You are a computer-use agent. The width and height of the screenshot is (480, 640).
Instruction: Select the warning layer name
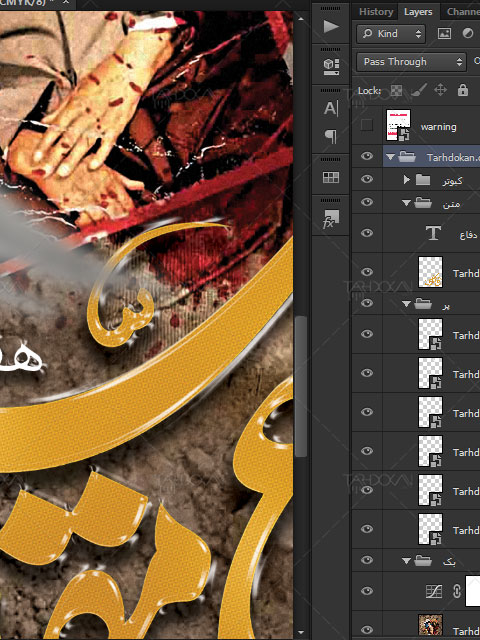point(438,127)
